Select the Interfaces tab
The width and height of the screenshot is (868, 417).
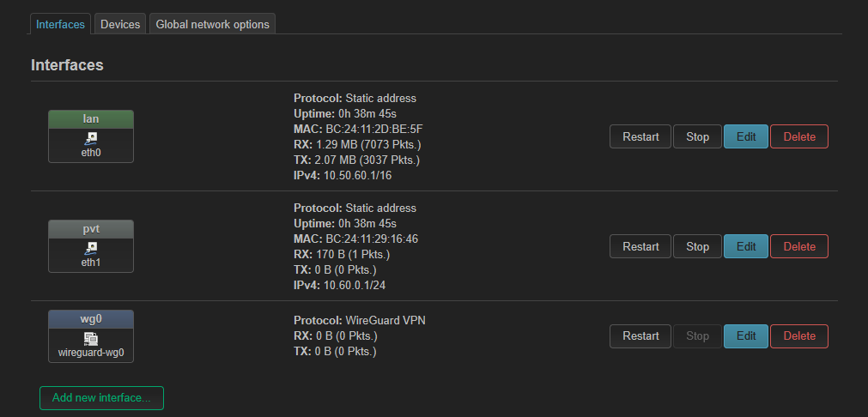60,24
